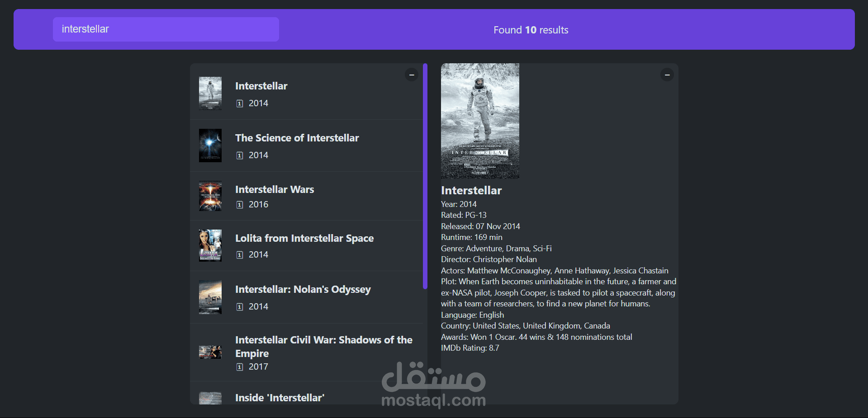The height and width of the screenshot is (418, 868).
Task: Click Interstellar: Nolan's Odyssey poster thumbnail
Action: 210,297
